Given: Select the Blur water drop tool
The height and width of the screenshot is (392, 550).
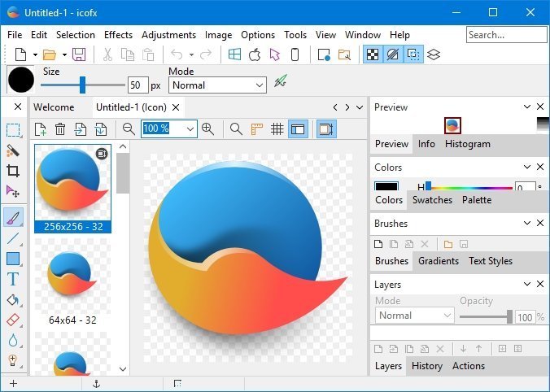Looking at the screenshot, I should point(13,340).
